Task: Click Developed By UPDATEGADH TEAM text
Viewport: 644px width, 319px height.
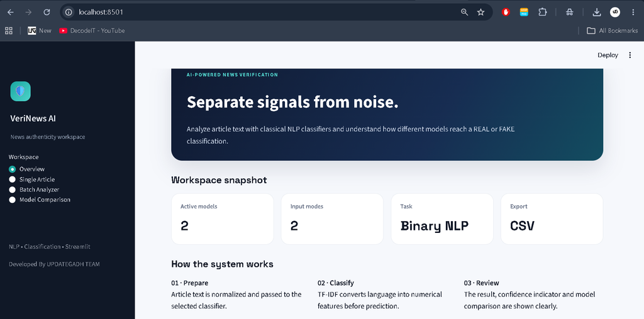Action: [x=54, y=264]
